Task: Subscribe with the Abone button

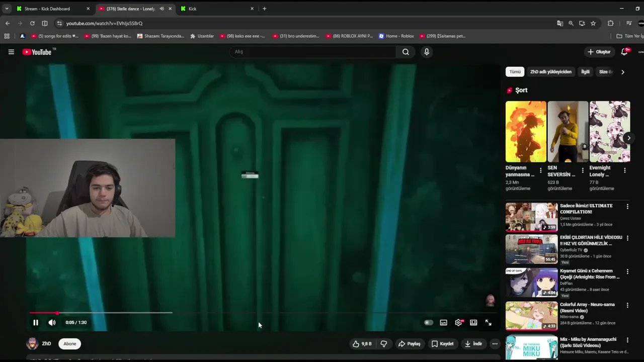Action: coord(70,344)
